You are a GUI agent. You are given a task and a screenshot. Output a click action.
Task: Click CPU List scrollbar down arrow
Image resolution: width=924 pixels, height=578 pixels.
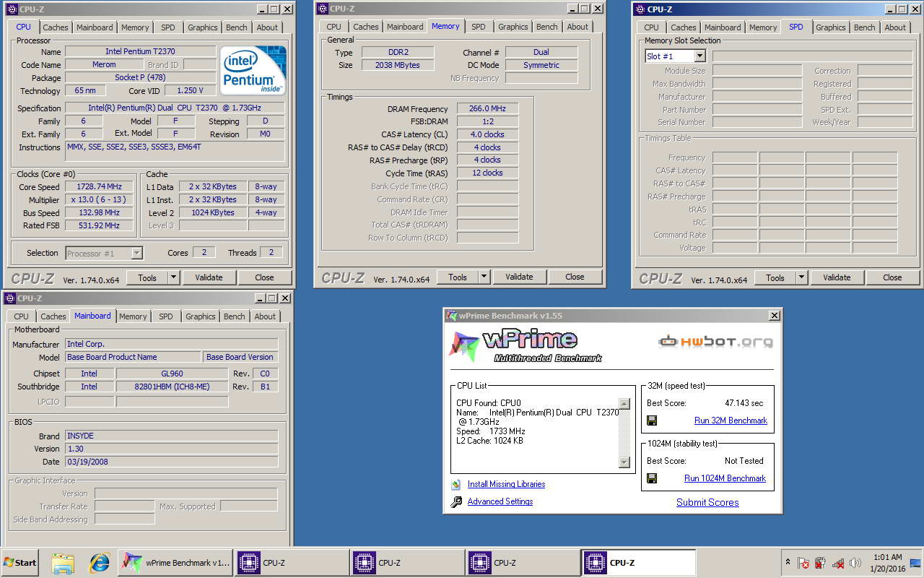tap(624, 462)
